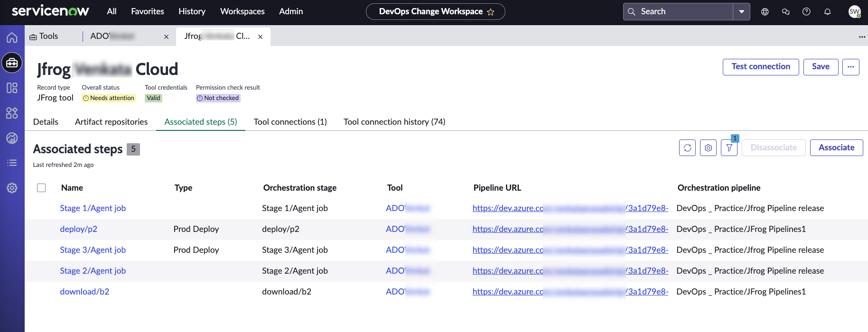Open the analytics gauge sidebar icon

point(12,138)
